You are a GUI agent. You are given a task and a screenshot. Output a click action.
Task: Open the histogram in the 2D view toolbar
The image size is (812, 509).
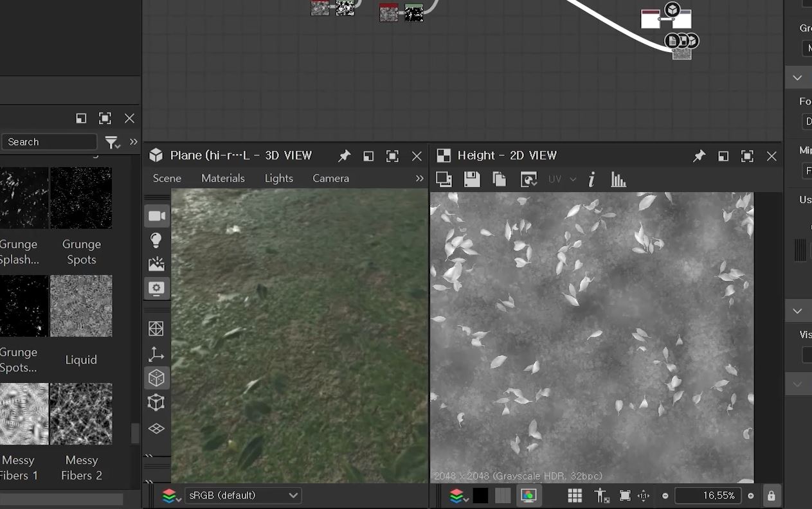(x=618, y=179)
